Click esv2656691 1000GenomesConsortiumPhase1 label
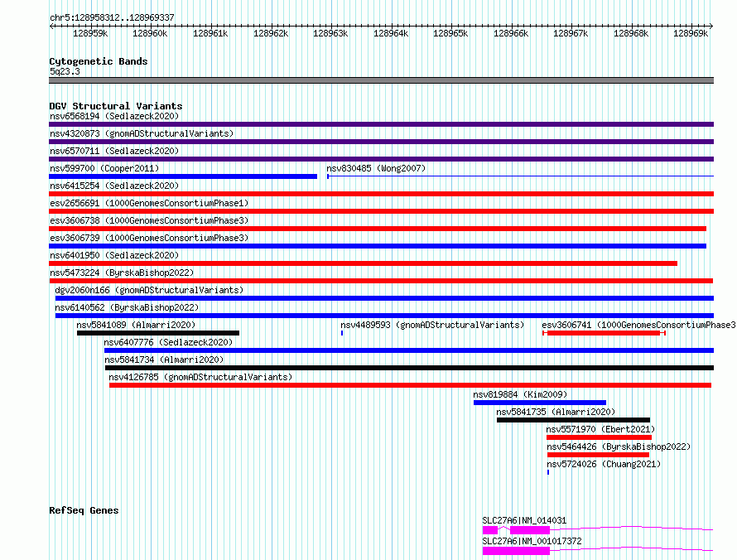 click(x=149, y=203)
